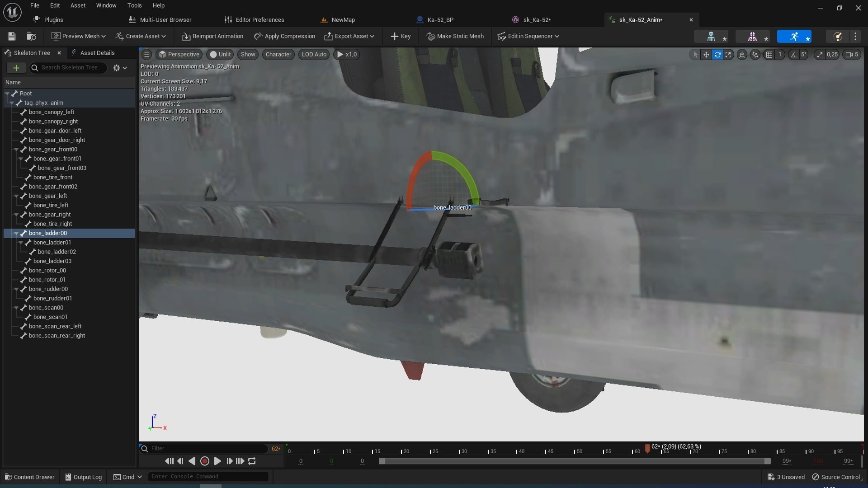
Task: Switch to the Asset Details tab
Action: point(93,53)
